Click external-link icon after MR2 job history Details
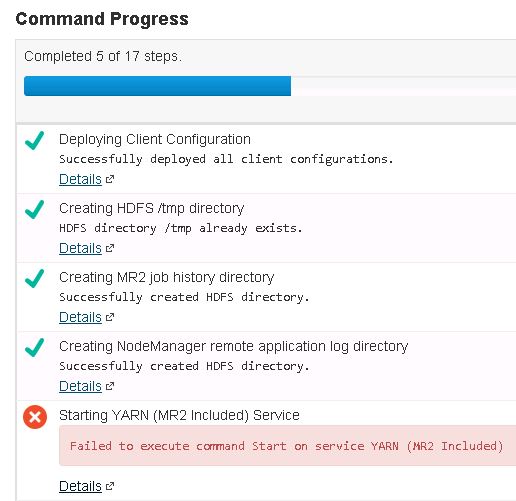516x501 pixels. [110, 317]
